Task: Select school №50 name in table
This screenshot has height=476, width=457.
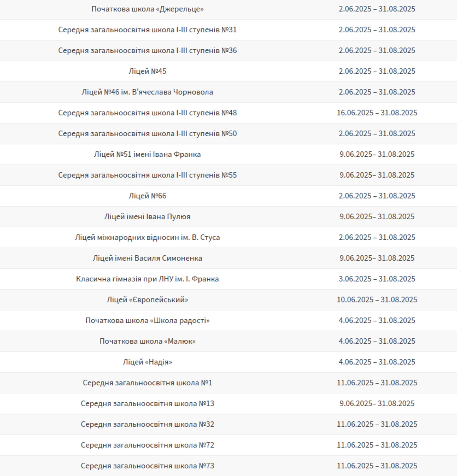Action: coord(147,134)
